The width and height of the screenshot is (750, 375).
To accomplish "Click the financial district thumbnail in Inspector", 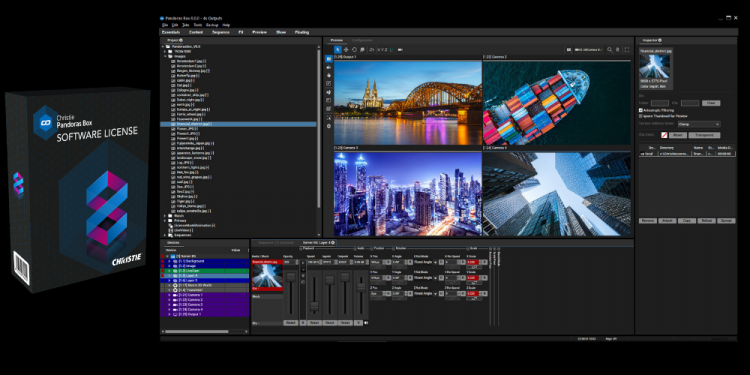I will [x=655, y=66].
